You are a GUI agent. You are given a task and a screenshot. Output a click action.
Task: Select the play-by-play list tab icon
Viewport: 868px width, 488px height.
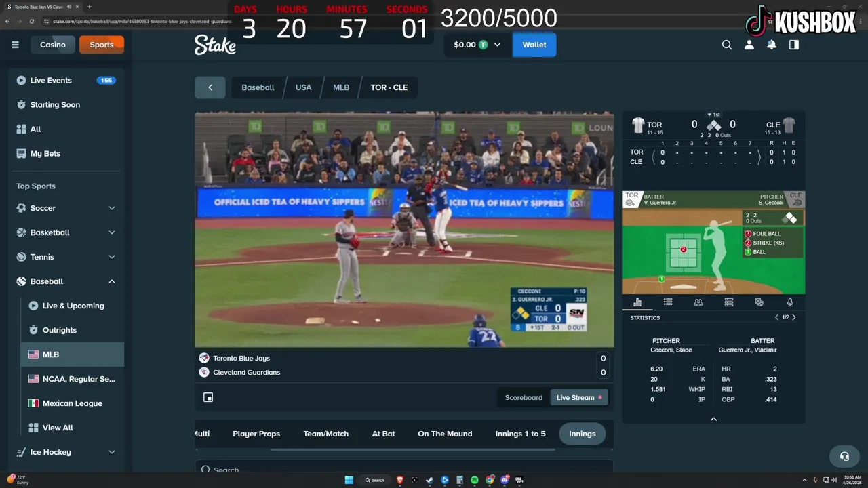pyautogui.click(x=668, y=302)
